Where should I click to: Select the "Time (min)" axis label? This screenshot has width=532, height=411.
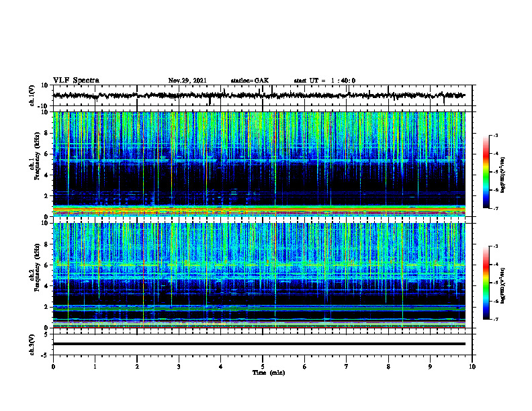pyautogui.click(x=269, y=373)
